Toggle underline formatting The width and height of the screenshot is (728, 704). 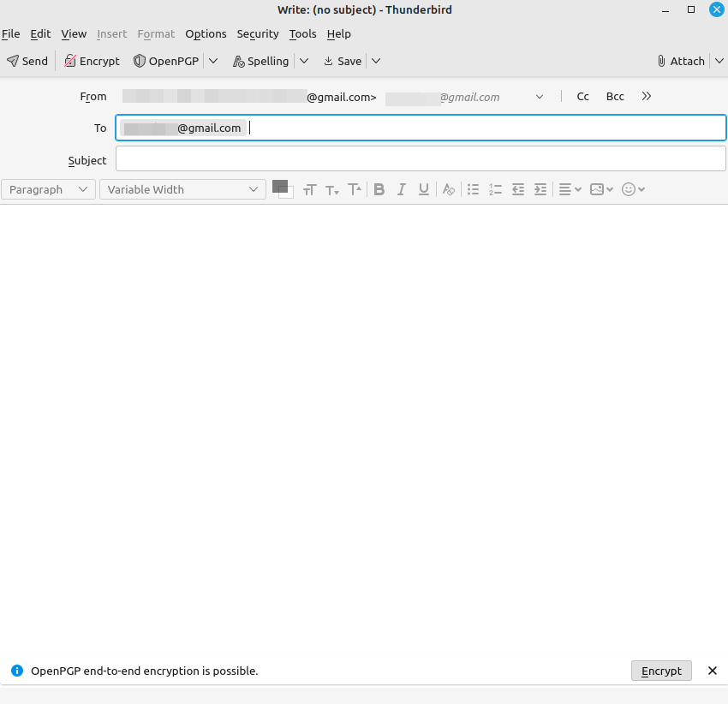[x=423, y=189]
